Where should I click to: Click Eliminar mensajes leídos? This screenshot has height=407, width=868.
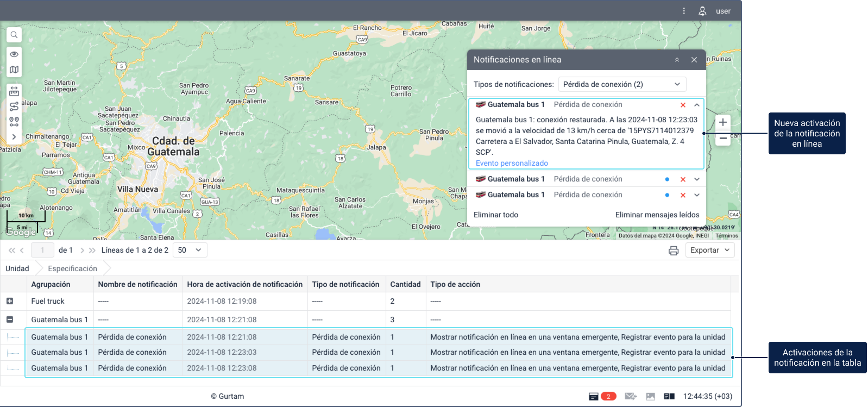pos(657,215)
